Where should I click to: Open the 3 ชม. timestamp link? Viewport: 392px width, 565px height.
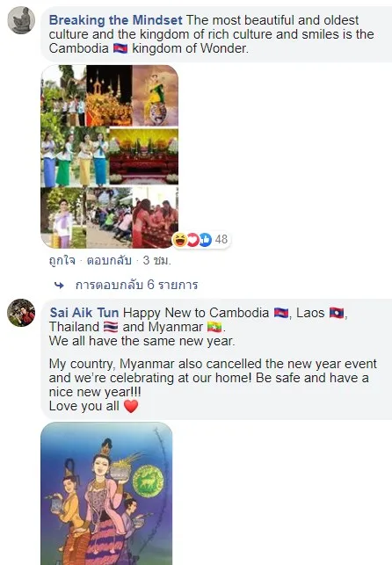click(156, 260)
